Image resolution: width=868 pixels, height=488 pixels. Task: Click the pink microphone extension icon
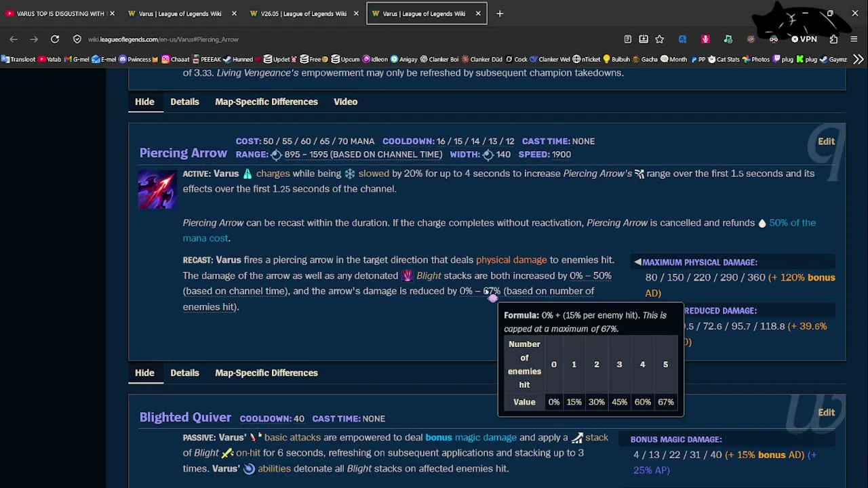[x=705, y=39]
